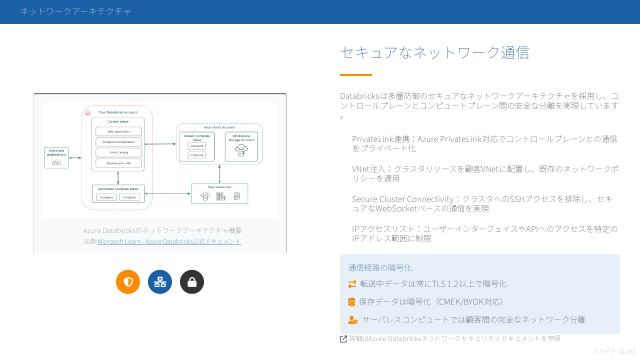Open the Azure Databricks network security document reference
Screen dimensions: 640x360
tap(454, 338)
